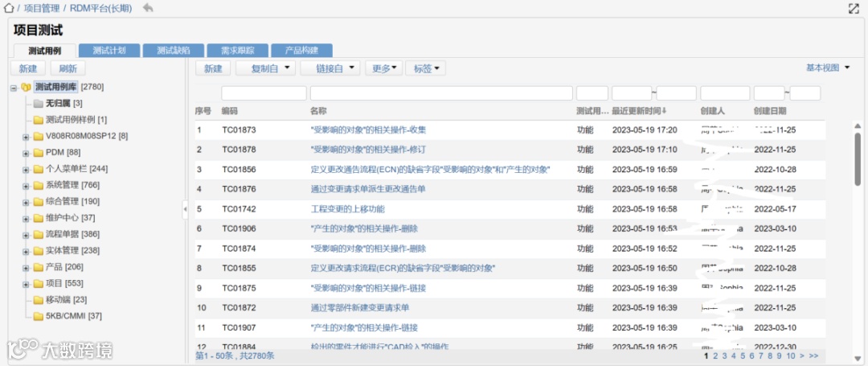868x366 pixels.
Task: Go to page 2 of results
Action: [715, 356]
